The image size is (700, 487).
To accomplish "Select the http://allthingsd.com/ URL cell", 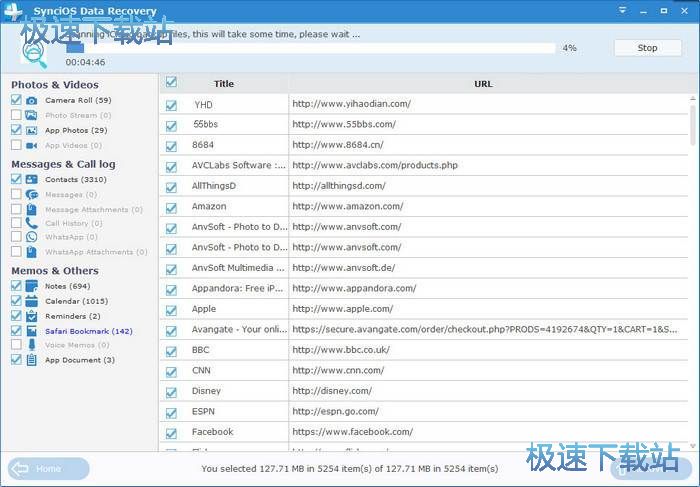I will click(x=488, y=186).
